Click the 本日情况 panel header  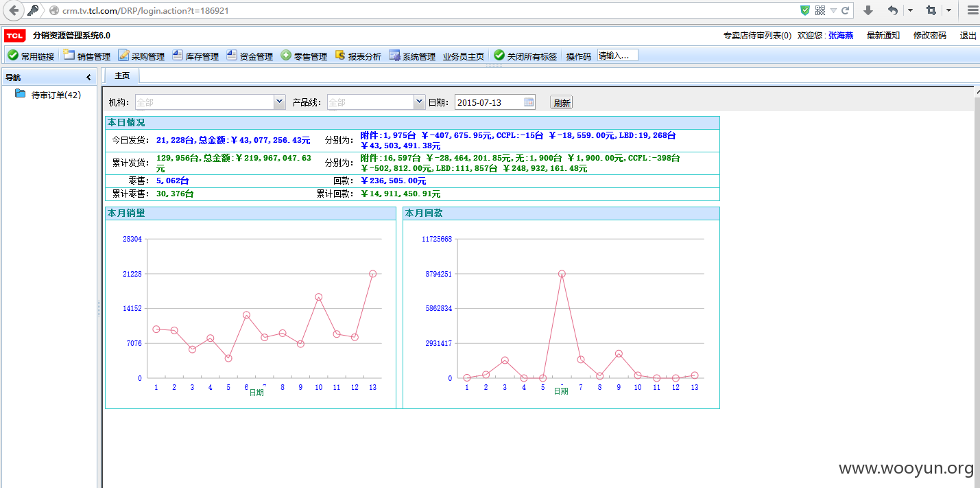point(412,123)
